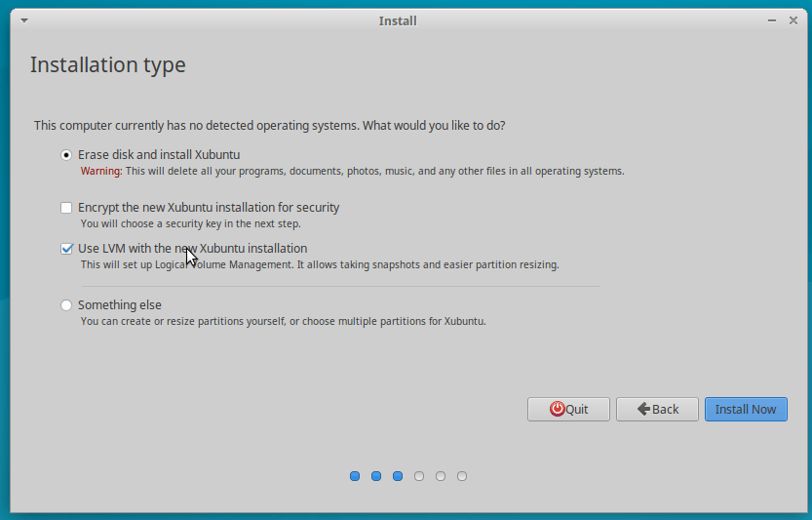Close the Install window
This screenshot has height=520, width=812.
(793, 20)
